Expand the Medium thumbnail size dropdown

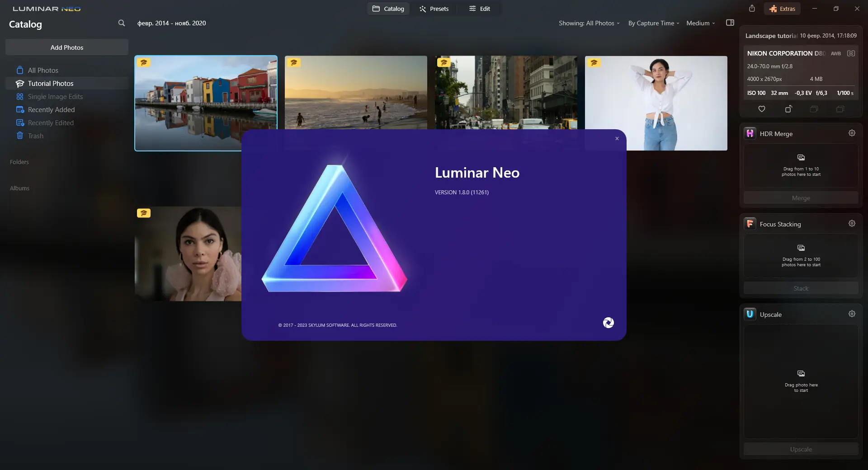701,23
